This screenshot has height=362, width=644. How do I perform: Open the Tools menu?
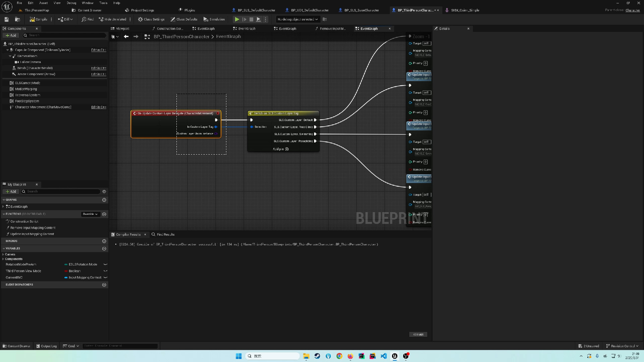pos(103,3)
